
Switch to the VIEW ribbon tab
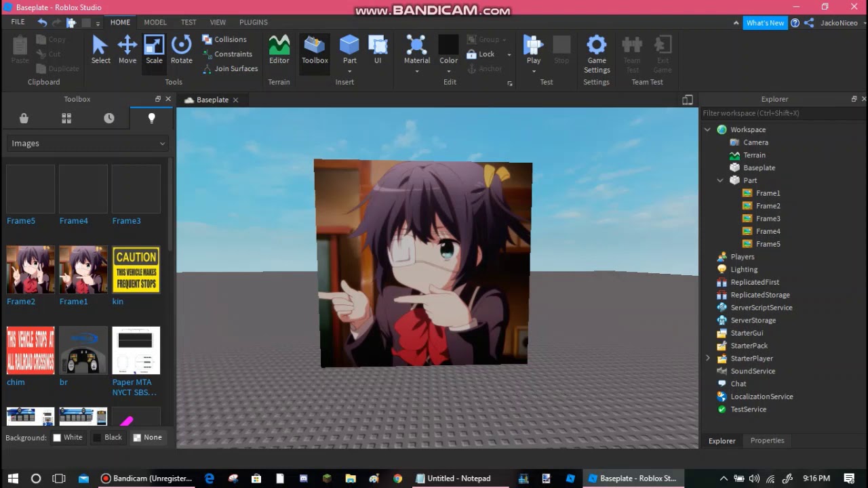218,22
